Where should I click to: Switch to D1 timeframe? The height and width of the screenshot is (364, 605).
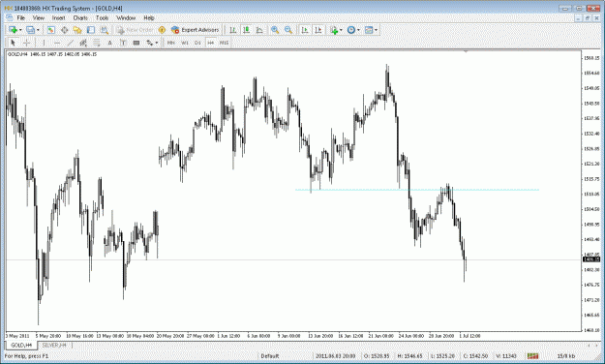197,43
